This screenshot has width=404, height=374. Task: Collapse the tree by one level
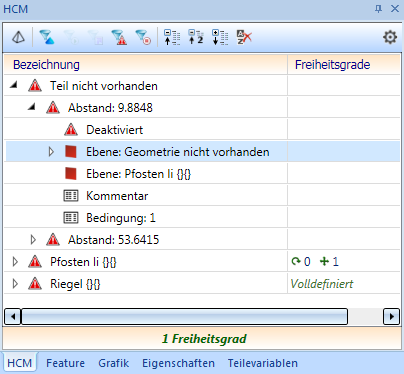pyautogui.click(x=172, y=37)
